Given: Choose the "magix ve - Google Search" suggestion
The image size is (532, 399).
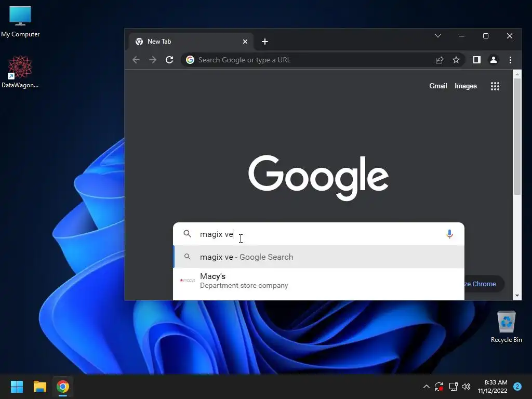Looking at the screenshot, I should (x=318, y=257).
